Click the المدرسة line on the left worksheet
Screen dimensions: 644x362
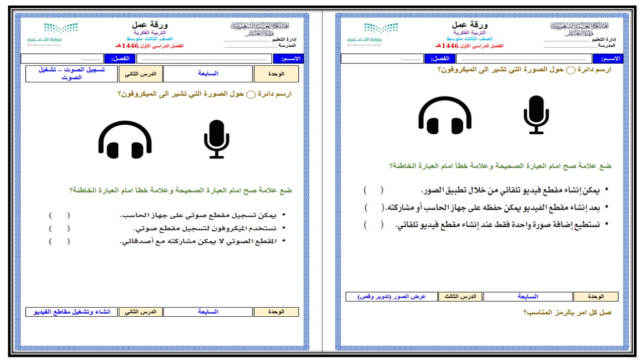point(260,46)
